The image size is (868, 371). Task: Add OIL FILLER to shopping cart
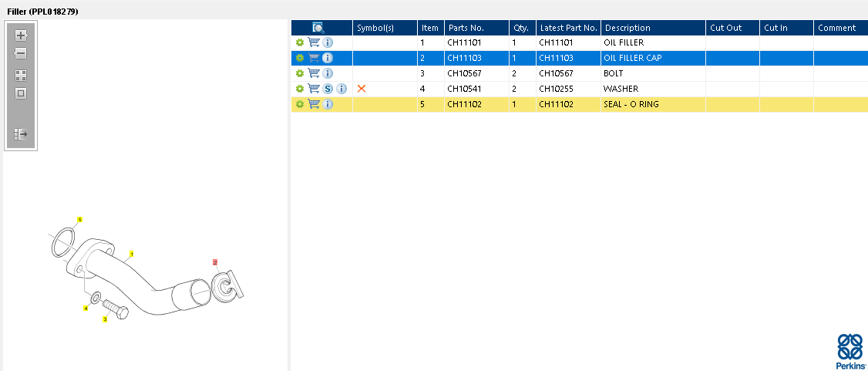pos(314,42)
